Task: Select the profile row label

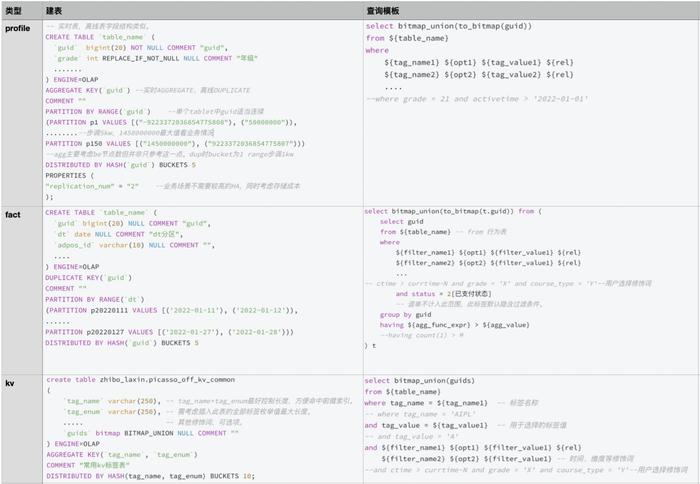Action: click(17, 28)
